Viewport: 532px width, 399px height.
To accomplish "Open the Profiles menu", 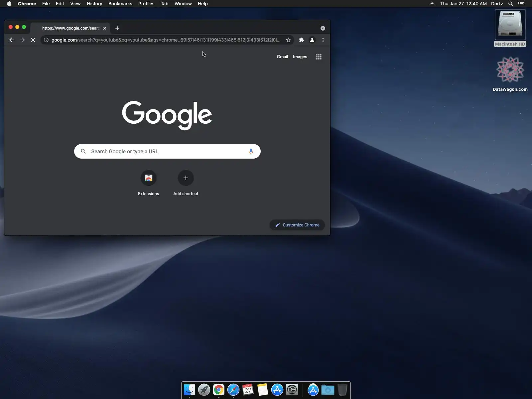I will (x=146, y=4).
